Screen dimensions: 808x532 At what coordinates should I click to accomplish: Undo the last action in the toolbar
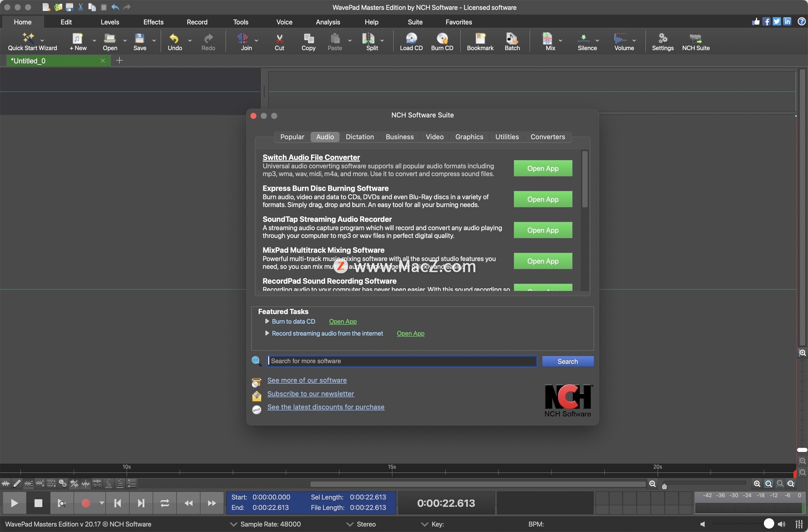pyautogui.click(x=175, y=42)
